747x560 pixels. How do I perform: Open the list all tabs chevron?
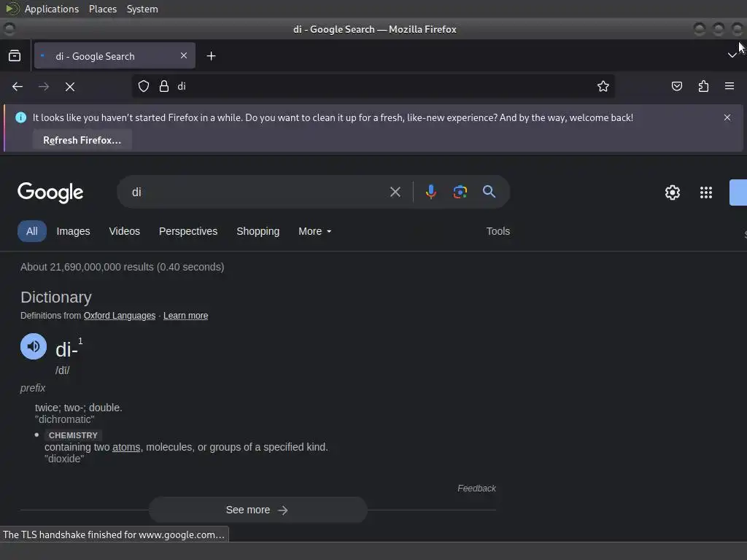[732, 55]
